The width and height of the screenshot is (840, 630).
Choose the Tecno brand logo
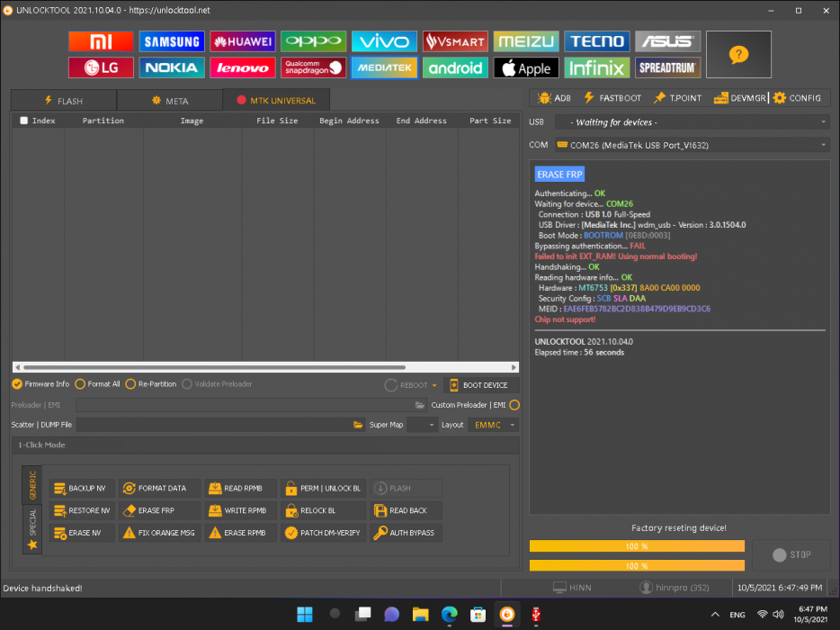pyautogui.click(x=597, y=41)
